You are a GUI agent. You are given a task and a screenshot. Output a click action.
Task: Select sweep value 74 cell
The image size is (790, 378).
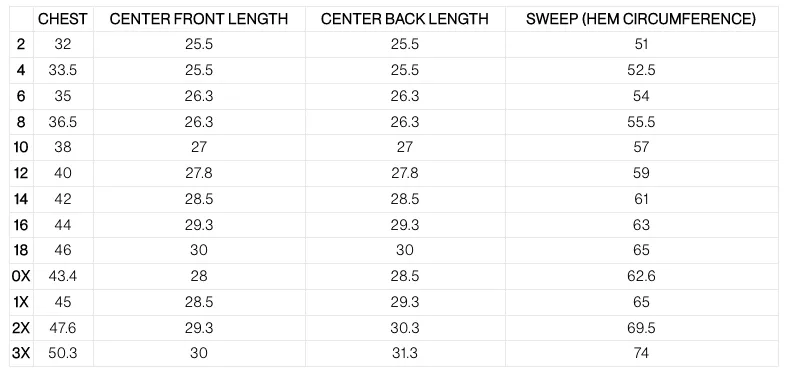[x=641, y=353]
